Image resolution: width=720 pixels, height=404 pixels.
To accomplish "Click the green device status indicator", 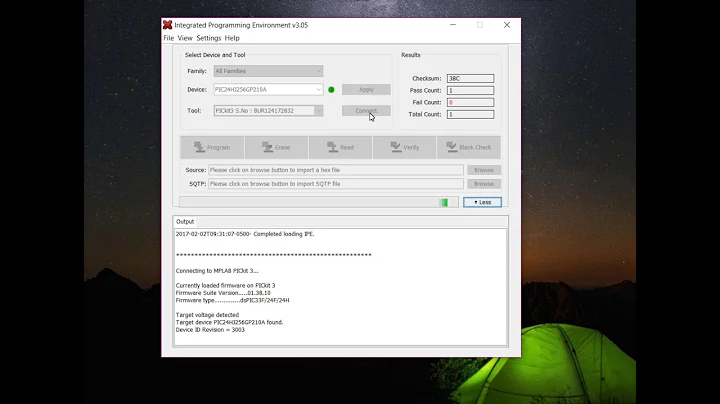I will click(x=331, y=90).
